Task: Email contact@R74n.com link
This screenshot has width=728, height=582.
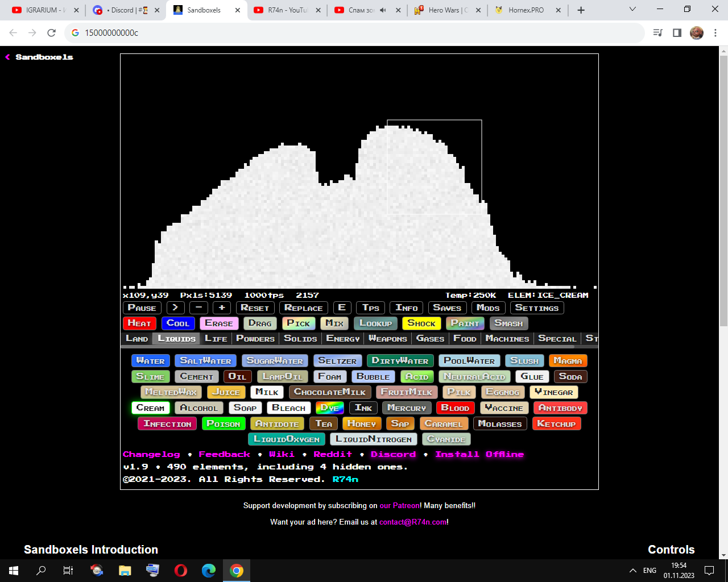Action: click(413, 522)
